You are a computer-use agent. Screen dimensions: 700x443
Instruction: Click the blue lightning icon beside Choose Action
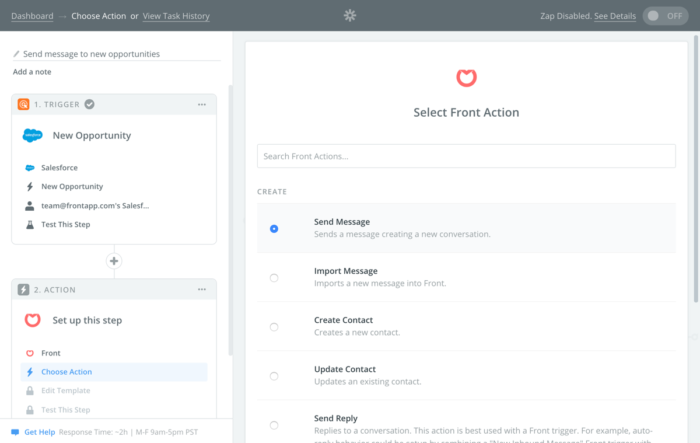[x=29, y=372]
